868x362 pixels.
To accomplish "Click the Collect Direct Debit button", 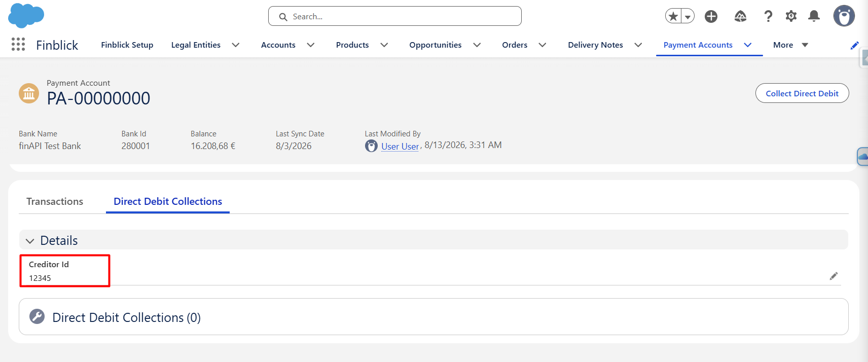I will (802, 93).
